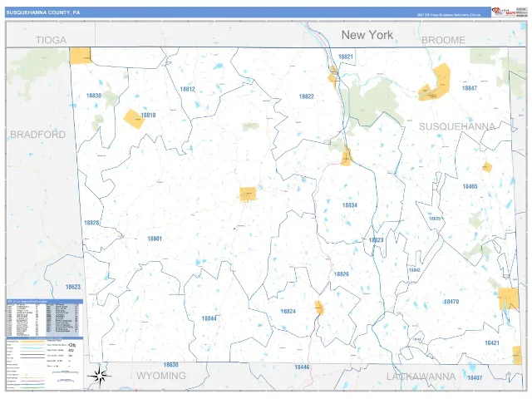The height and width of the screenshot is (399, 532).
Task: Select ZIP code label 18818
Action: (x=148, y=115)
